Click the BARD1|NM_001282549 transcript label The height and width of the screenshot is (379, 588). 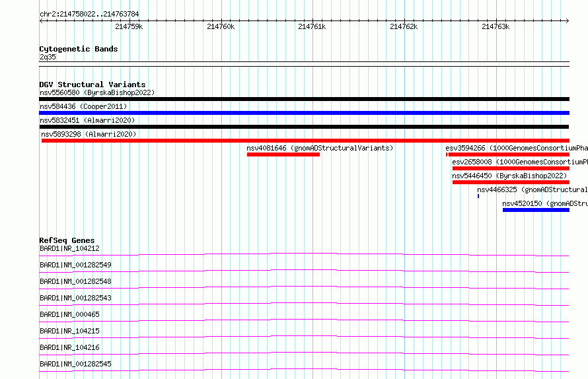coord(75,265)
